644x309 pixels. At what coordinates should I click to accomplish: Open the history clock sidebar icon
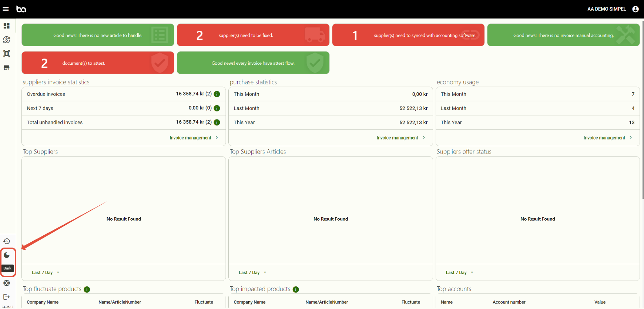point(7,241)
